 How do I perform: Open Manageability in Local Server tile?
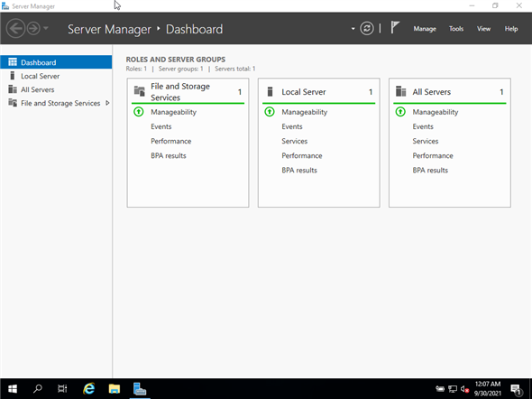click(305, 112)
